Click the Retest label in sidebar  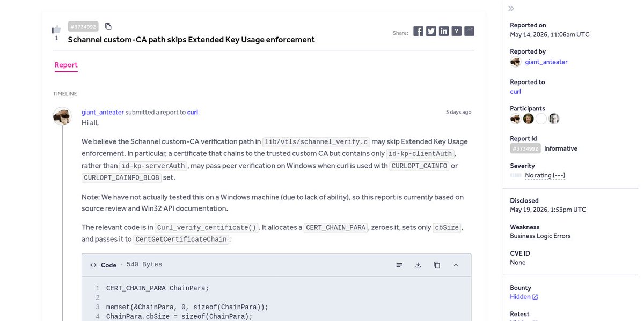[x=519, y=314]
